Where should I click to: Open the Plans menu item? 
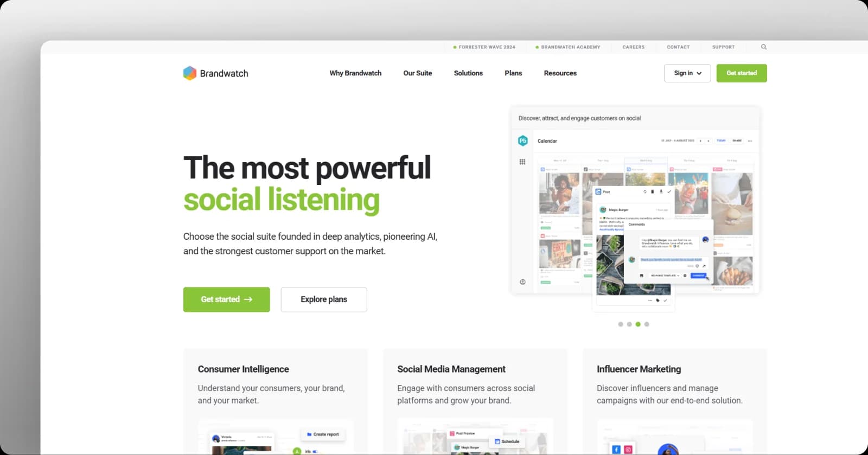513,73
